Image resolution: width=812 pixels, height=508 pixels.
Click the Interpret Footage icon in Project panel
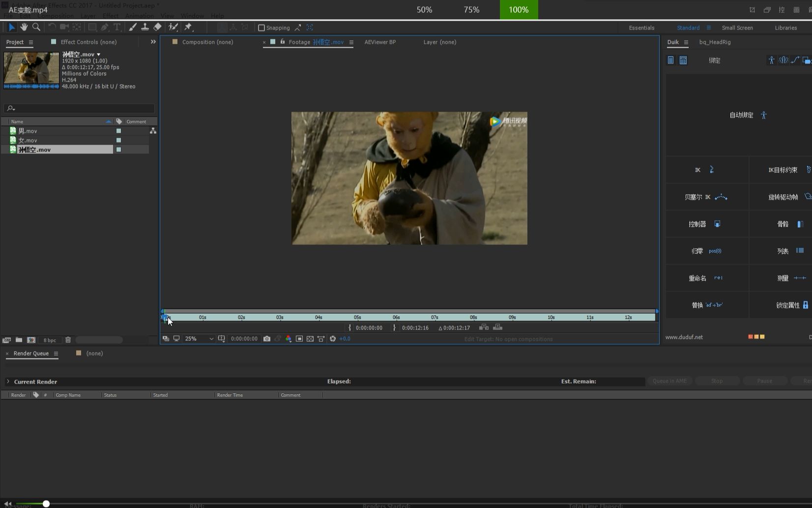(x=6, y=340)
